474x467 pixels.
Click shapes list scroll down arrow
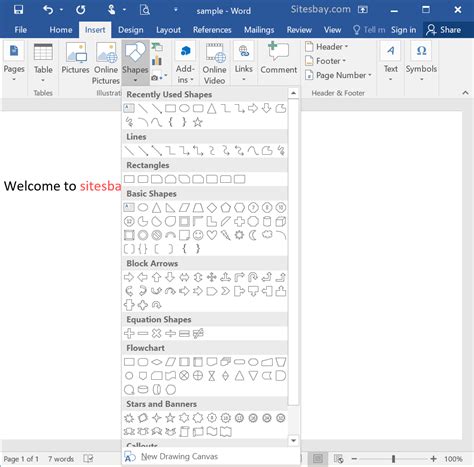(x=293, y=441)
